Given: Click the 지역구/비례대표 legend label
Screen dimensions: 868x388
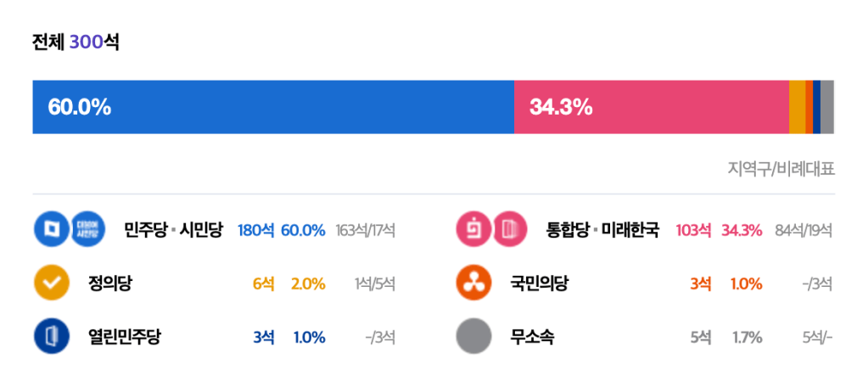Looking at the screenshot, I should [x=781, y=168].
